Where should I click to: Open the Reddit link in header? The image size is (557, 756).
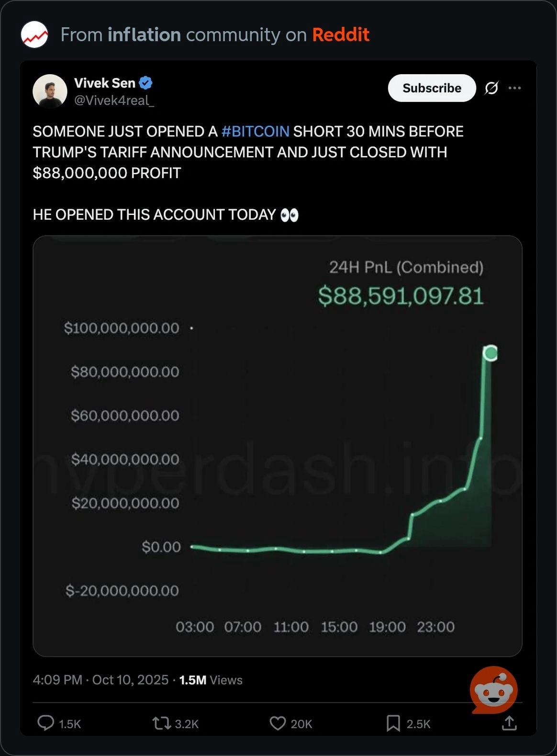click(341, 34)
